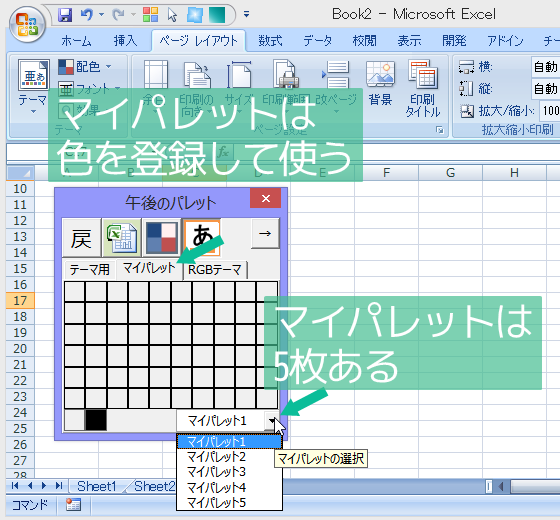Image resolution: width=560 pixels, height=520 pixels.
Task: Switch to the 校閲 tab
Action: click(x=364, y=40)
